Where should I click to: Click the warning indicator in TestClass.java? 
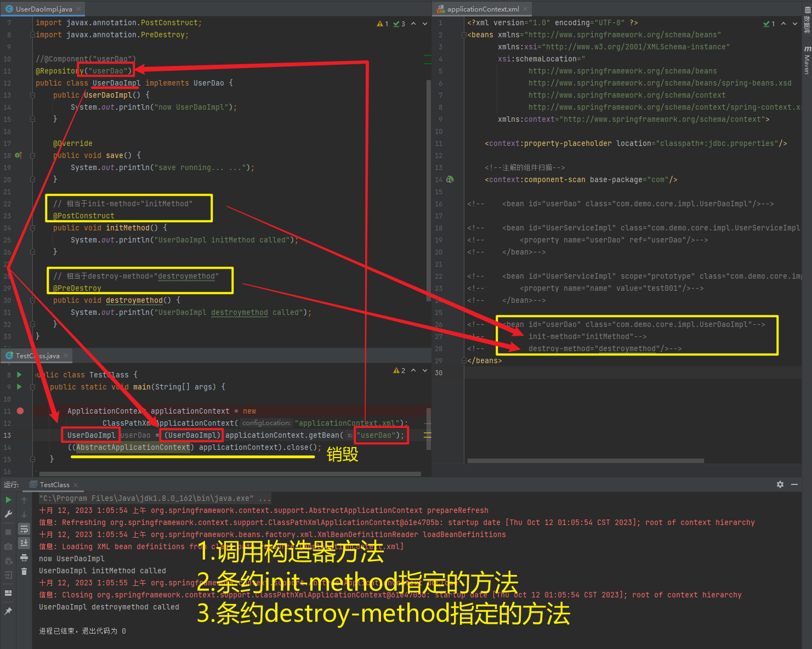coord(400,371)
